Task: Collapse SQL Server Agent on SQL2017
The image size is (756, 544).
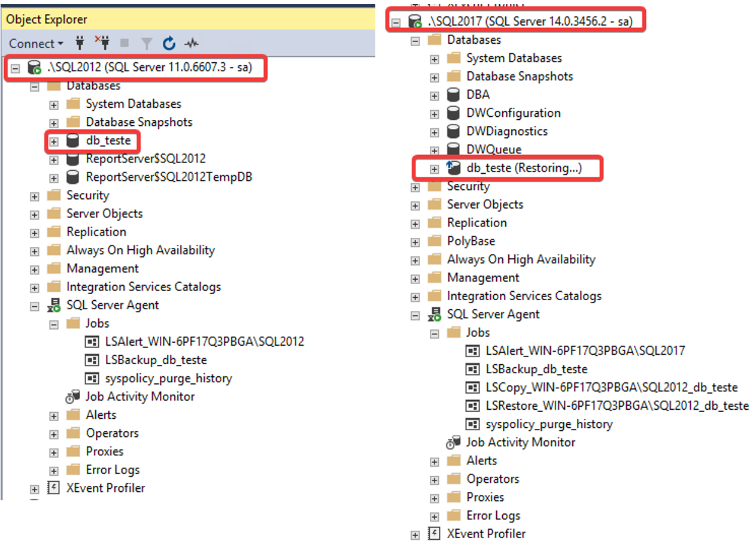Action: pyautogui.click(x=415, y=315)
